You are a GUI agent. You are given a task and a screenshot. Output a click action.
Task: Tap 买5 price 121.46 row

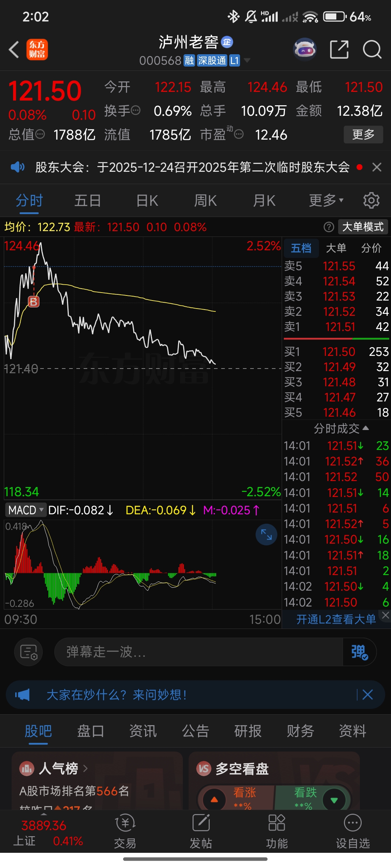[x=336, y=412]
